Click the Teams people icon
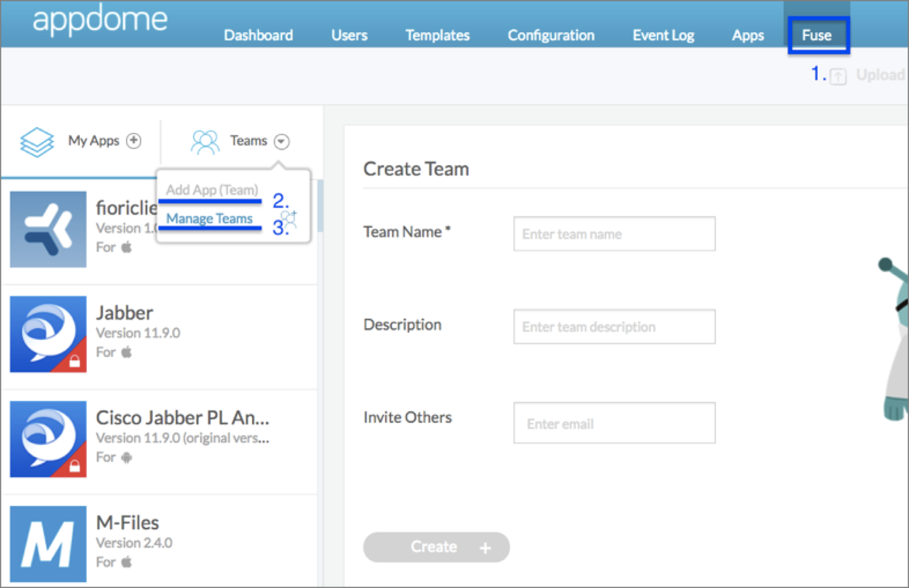The width and height of the screenshot is (909, 588). click(205, 142)
